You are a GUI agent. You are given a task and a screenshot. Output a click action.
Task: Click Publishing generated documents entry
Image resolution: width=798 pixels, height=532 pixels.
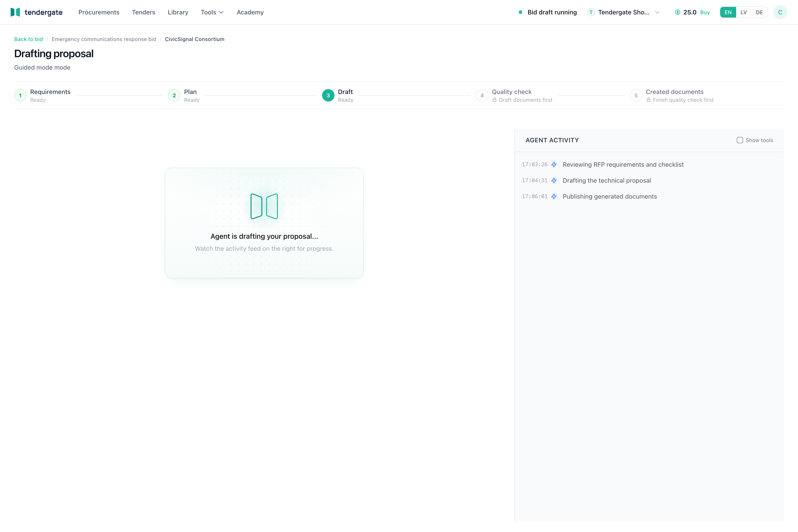pyautogui.click(x=610, y=196)
